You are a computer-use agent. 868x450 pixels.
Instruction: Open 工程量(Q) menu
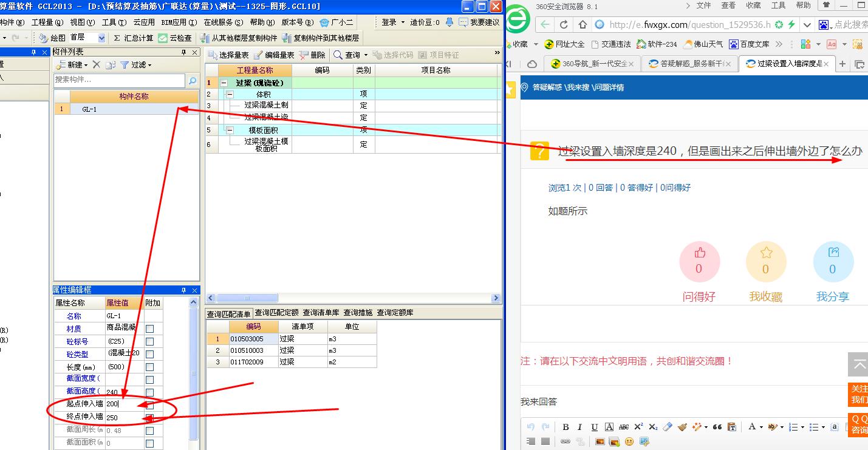[x=47, y=22]
